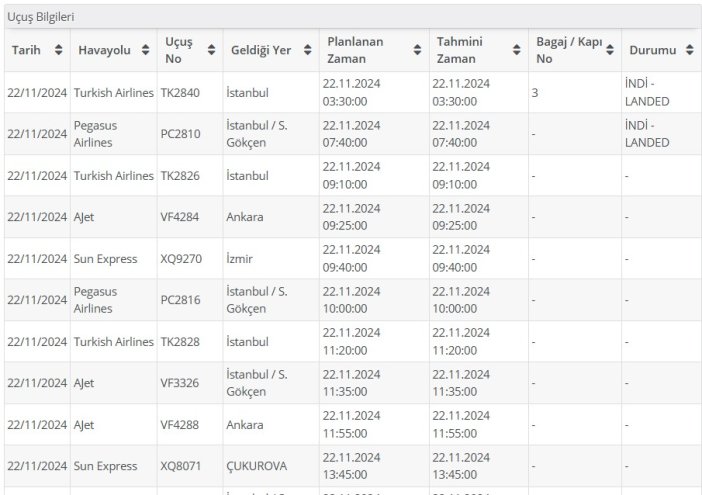Select İNDİ - LANDED status for TK2840

(x=646, y=92)
